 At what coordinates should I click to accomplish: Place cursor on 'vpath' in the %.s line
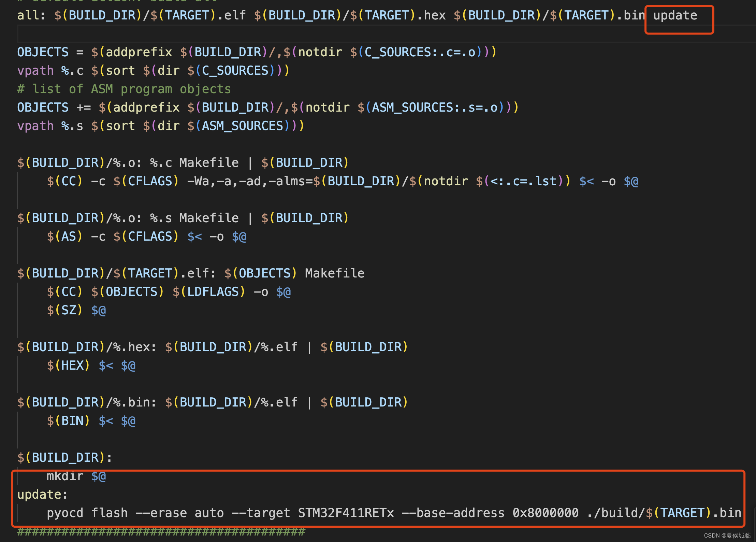tap(35, 126)
